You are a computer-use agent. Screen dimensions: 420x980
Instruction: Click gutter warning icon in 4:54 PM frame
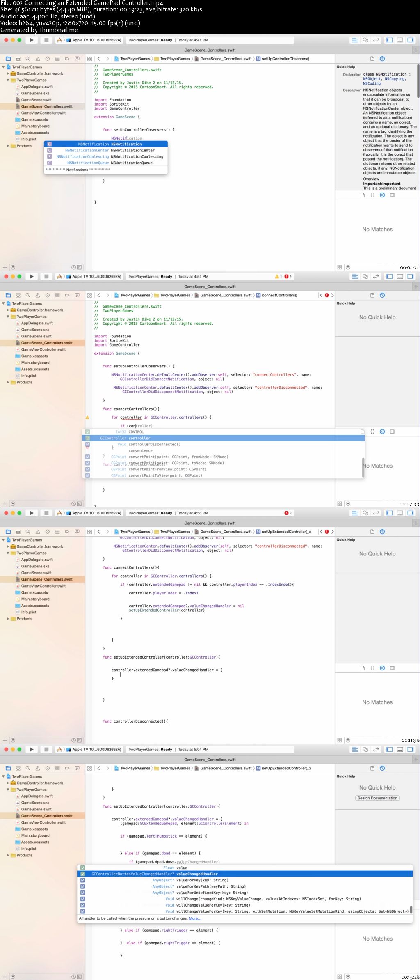(87, 417)
